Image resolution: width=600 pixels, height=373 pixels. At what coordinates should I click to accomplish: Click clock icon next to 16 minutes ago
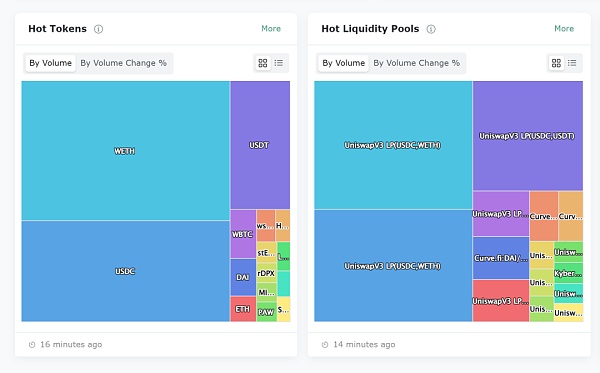(x=32, y=345)
